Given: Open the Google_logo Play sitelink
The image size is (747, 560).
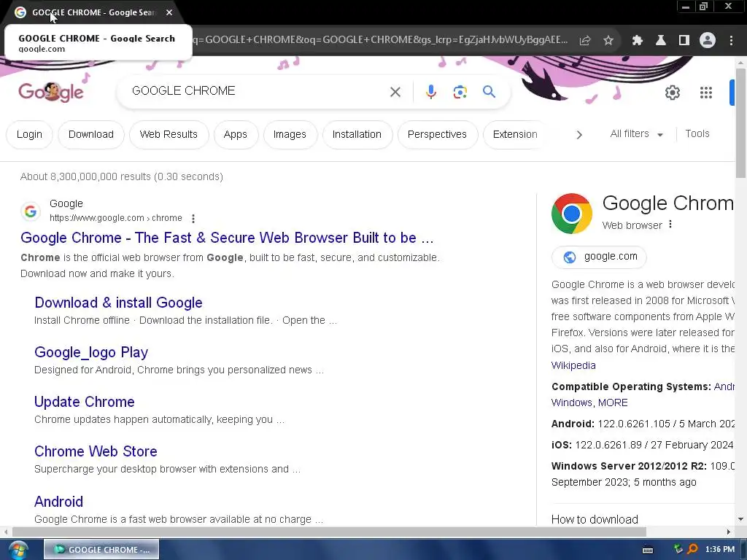Looking at the screenshot, I should [x=91, y=352].
